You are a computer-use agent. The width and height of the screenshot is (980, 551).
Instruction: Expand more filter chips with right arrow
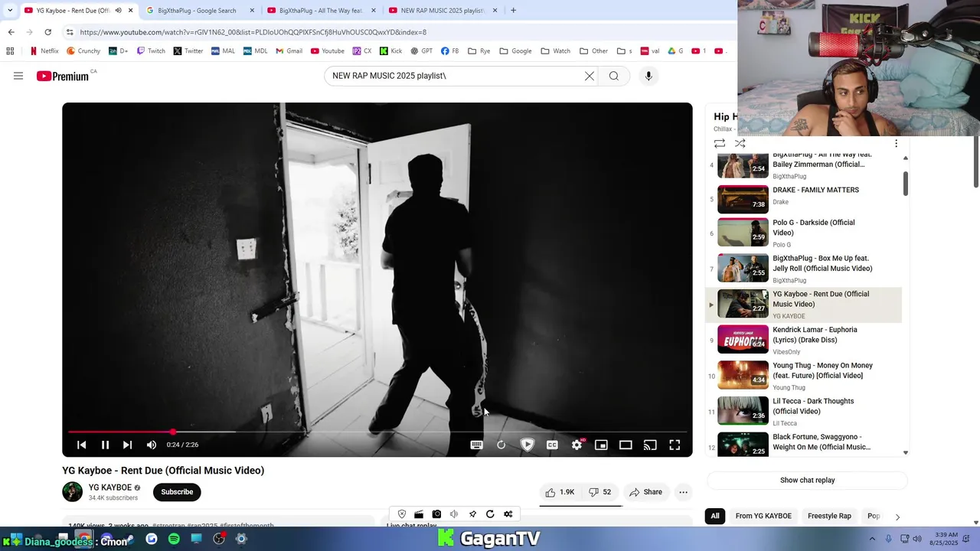(x=897, y=517)
